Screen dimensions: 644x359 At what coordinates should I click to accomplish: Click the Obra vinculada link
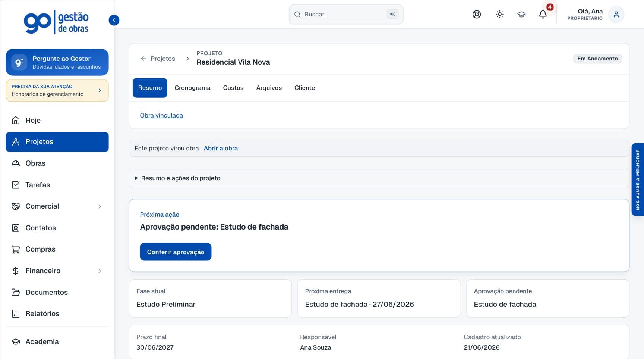pyautogui.click(x=161, y=115)
